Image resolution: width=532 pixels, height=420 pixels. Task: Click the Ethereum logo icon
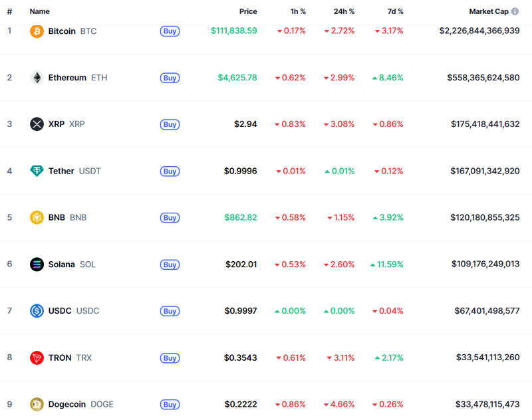point(37,78)
